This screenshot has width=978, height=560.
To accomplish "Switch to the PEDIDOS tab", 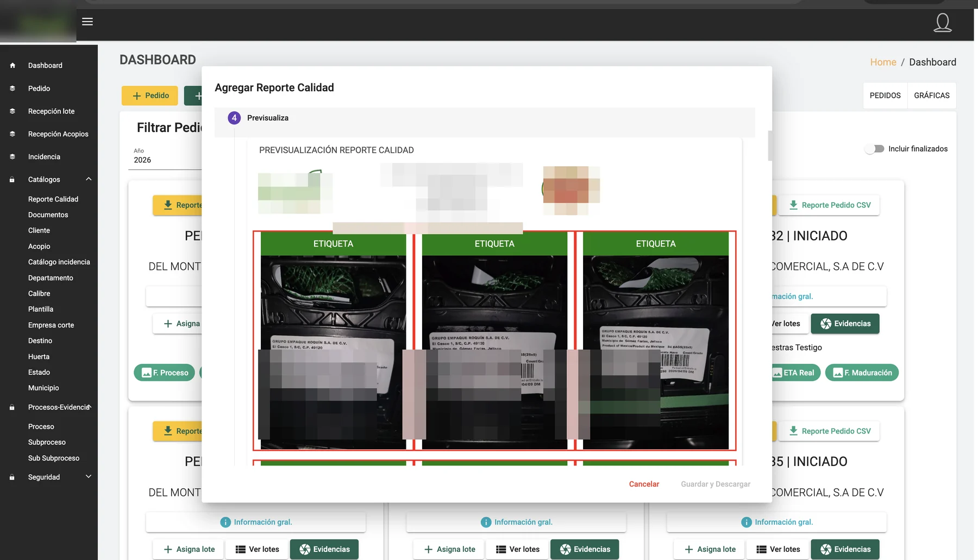I will (x=885, y=96).
